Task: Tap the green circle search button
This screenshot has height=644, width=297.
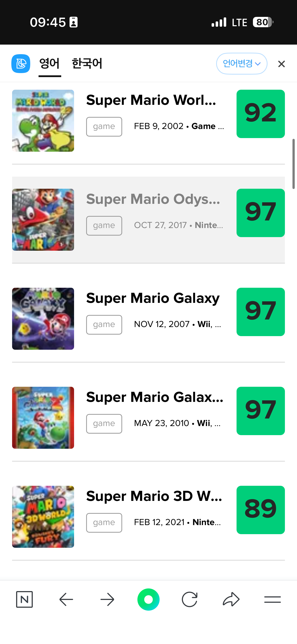Action: pyautogui.click(x=148, y=599)
